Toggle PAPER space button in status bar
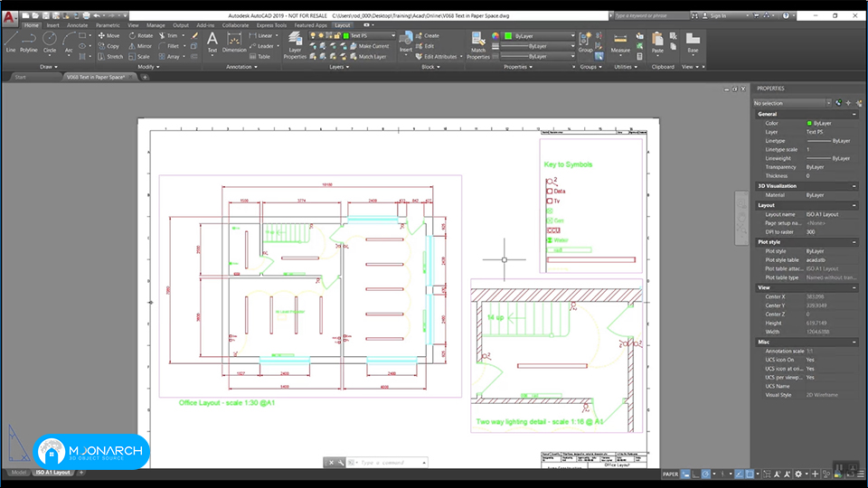 670,474
